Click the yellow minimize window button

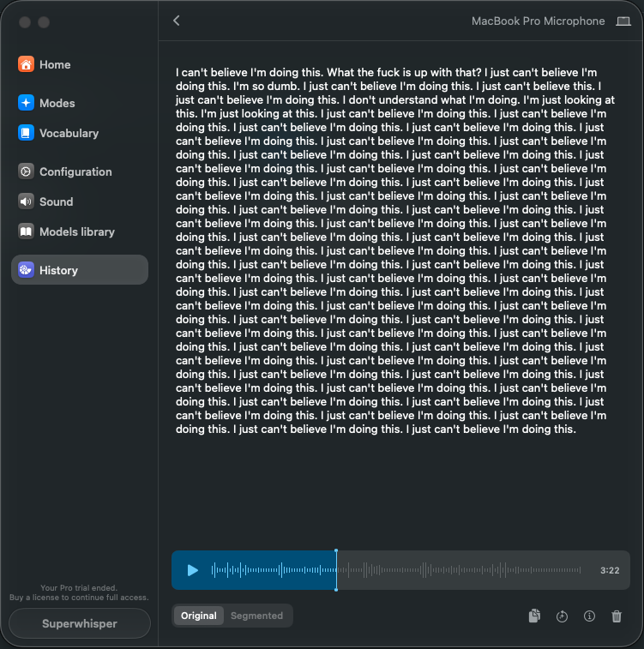(x=44, y=22)
